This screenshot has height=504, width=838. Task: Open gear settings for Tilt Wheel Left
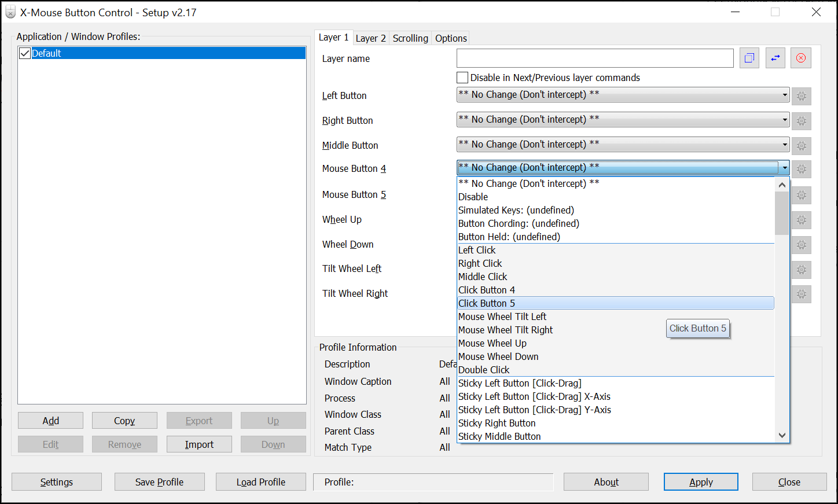pos(802,270)
